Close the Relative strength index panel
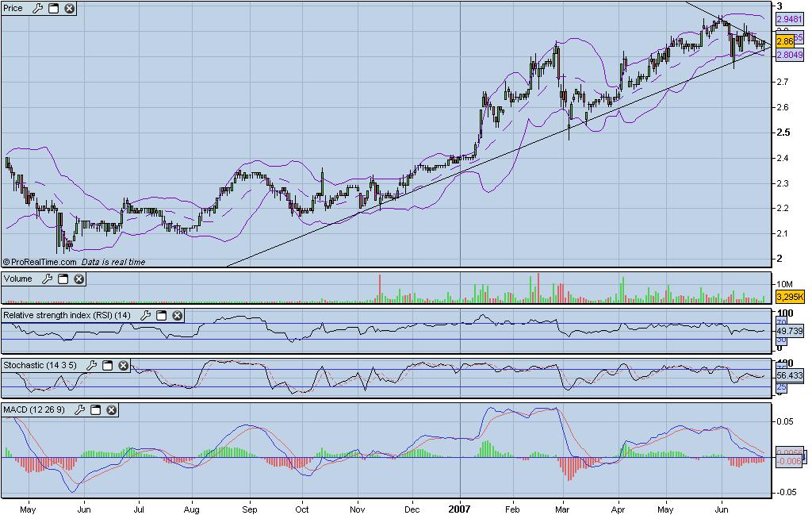This screenshot has height=515, width=812. 177,315
